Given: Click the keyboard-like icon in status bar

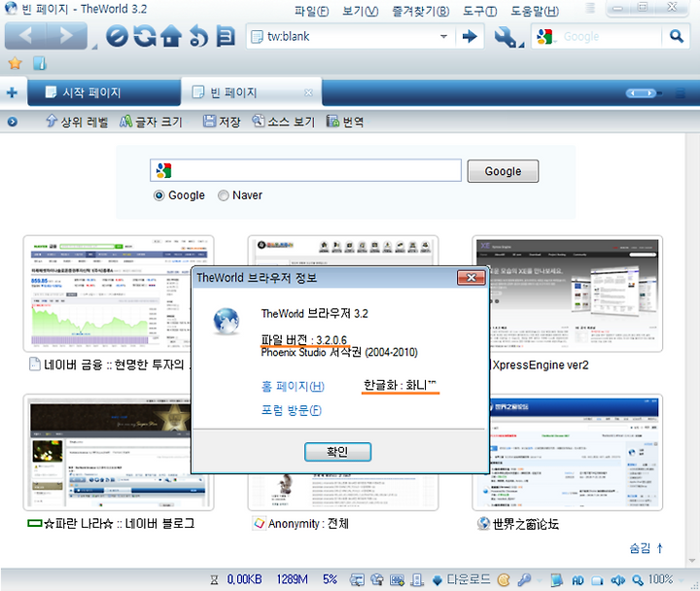Looking at the screenshot, I should tap(397, 580).
